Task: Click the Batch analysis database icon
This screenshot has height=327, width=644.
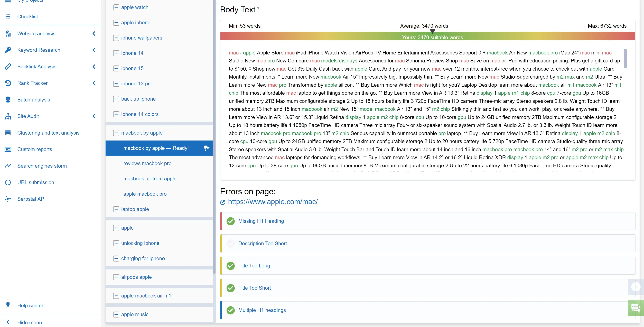Action: 8,100
